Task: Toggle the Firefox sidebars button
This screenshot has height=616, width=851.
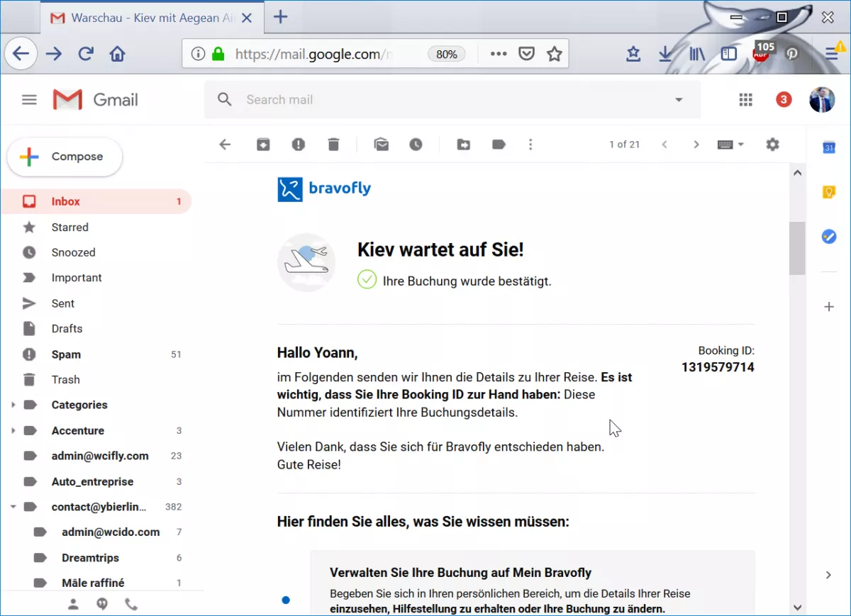Action: (x=729, y=54)
